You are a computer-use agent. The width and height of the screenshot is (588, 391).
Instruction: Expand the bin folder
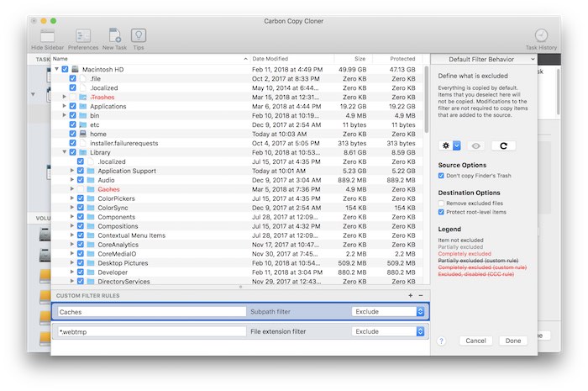pos(65,115)
